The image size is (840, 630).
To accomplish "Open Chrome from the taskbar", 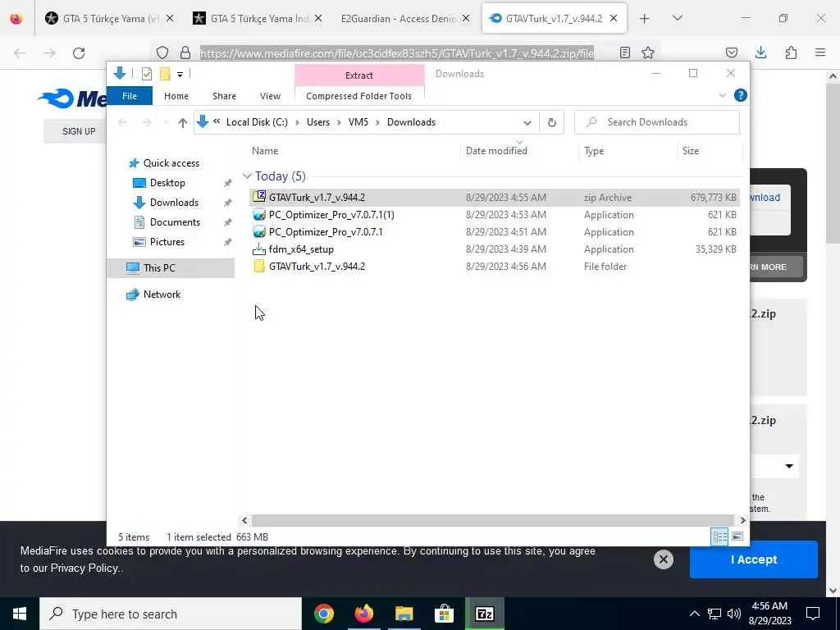I will pos(323,614).
